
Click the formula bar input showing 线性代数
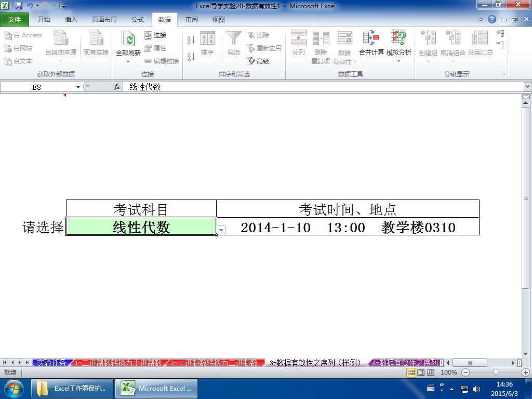point(322,87)
